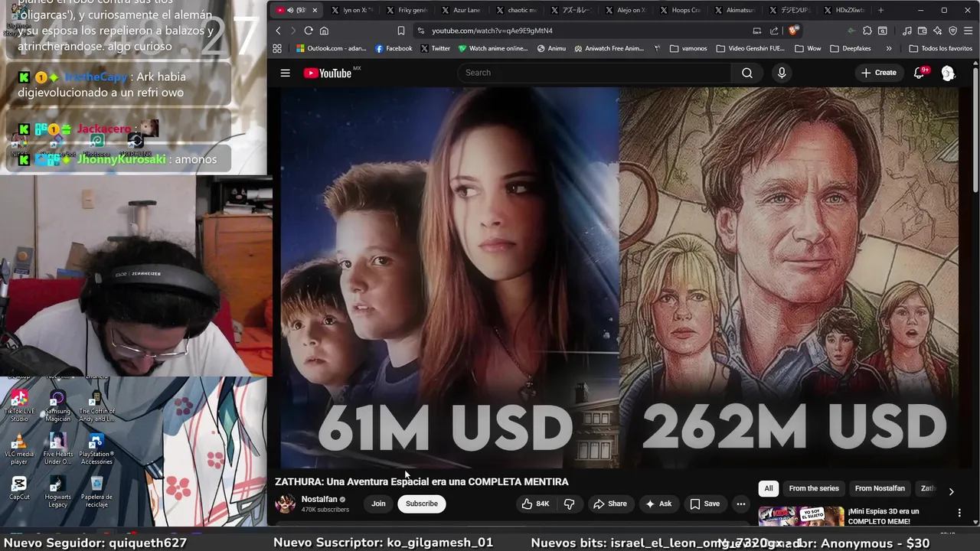Subscribe to the Nostalfan channel
The height and width of the screenshot is (551, 980).
(422, 504)
